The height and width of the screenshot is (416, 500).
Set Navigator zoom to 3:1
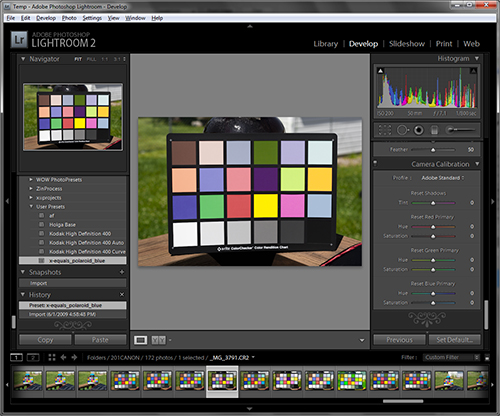[x=117, y=59]
